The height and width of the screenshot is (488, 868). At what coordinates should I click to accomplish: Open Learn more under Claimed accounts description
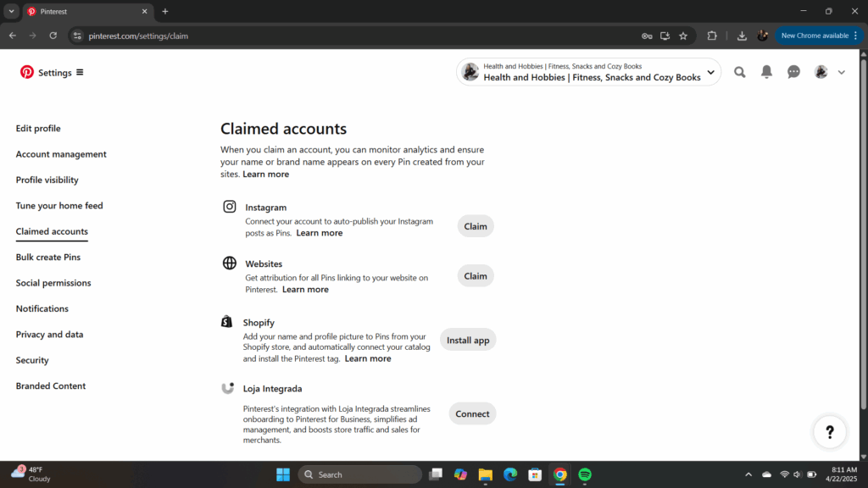[265, 175]
